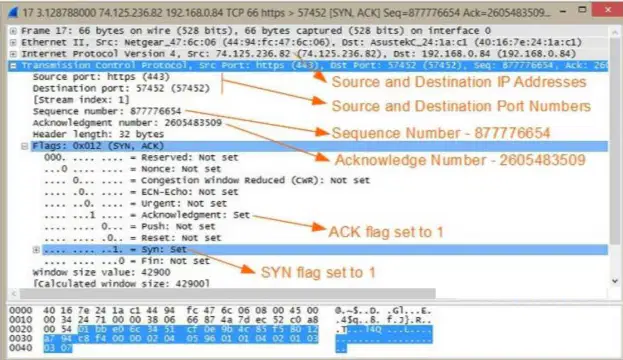
Task: Collapse the Flags 0x012 subtree
Action: pos(25,146)
